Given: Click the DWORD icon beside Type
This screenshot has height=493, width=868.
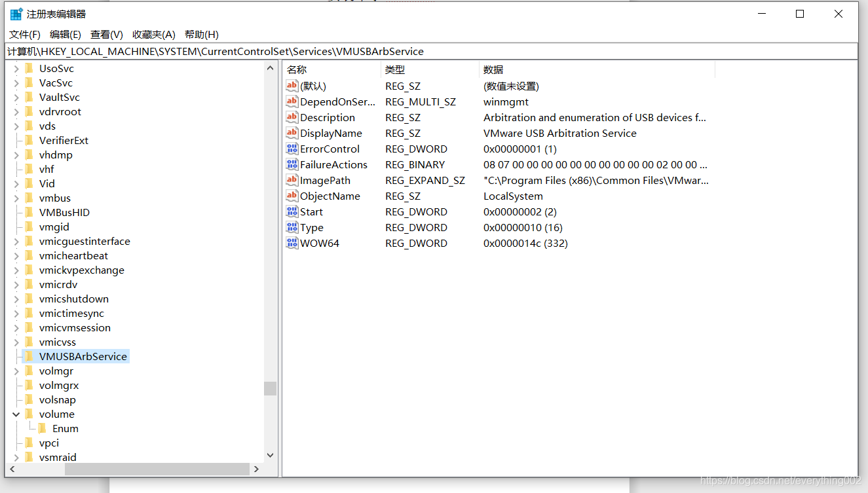Looking at the screenshot, I should point(292,227).
